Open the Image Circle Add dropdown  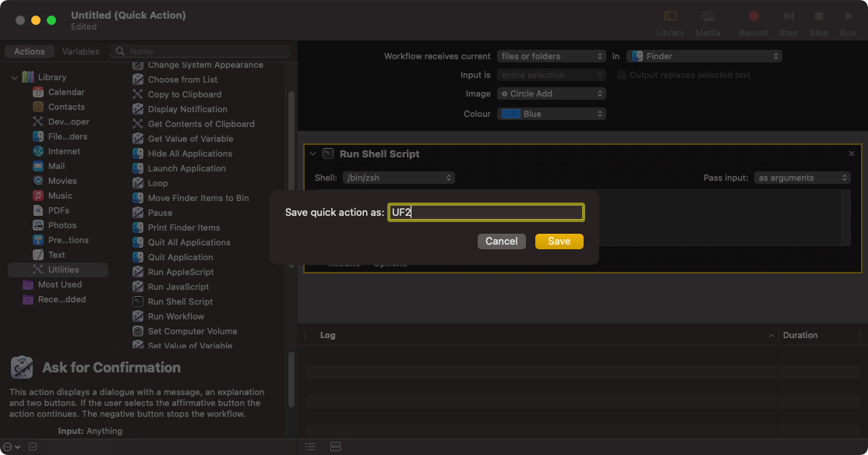coord(551,93)
